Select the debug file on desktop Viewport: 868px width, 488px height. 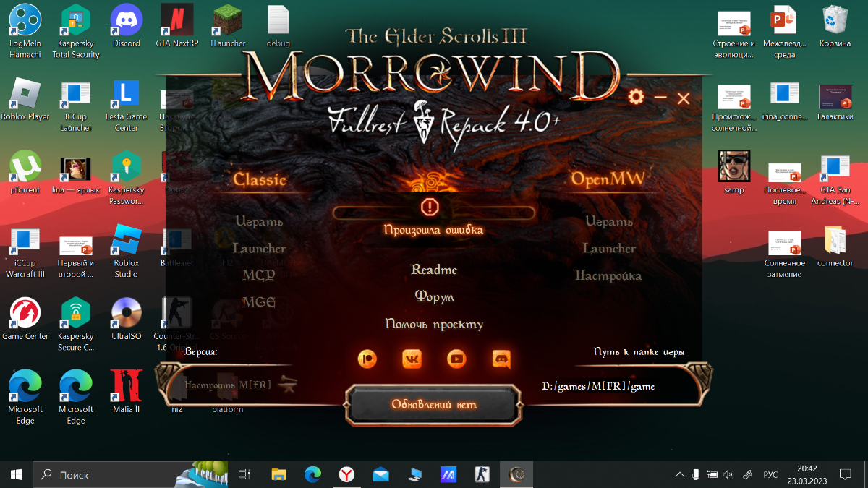point(278,25)
